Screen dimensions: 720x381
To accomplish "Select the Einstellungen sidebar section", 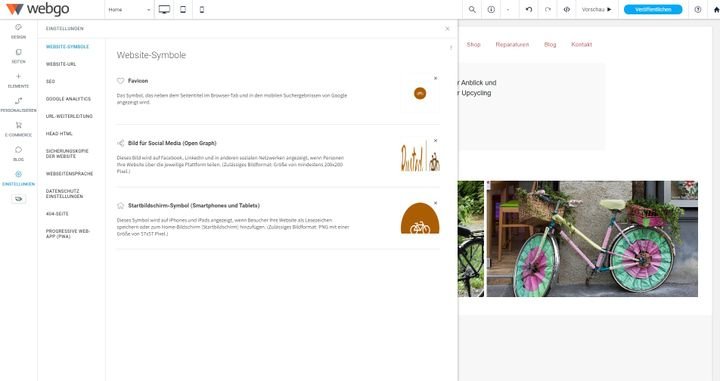I will [18, 178].
